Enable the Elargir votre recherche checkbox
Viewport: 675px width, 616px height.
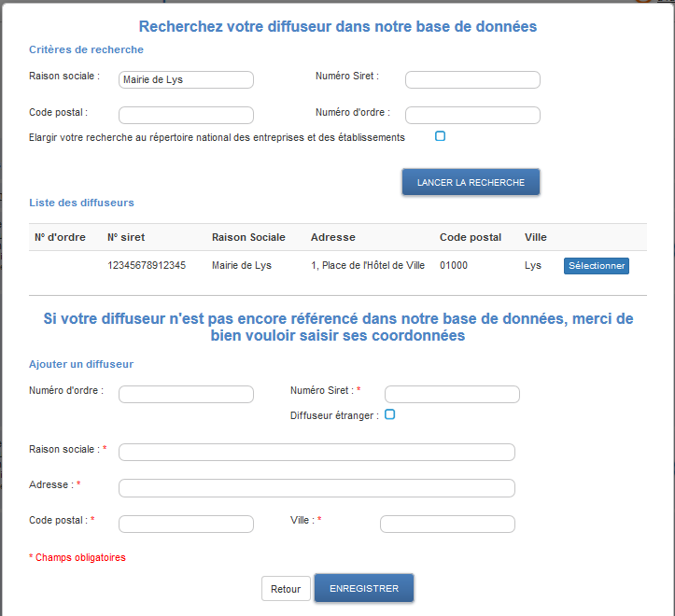tap(440, 136)
